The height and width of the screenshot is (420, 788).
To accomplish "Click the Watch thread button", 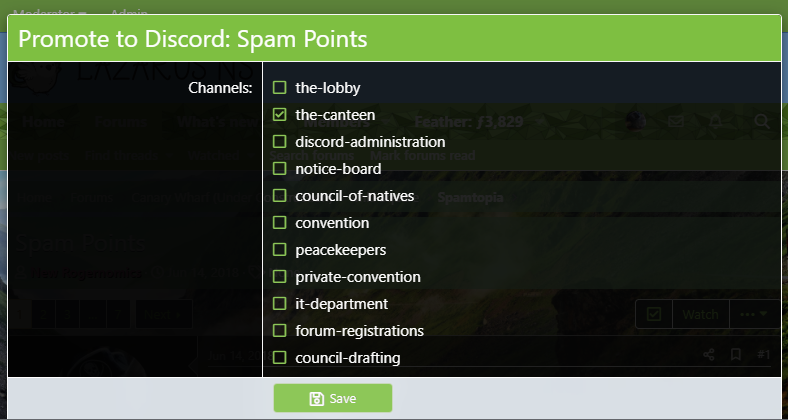I will coord(700,314).
